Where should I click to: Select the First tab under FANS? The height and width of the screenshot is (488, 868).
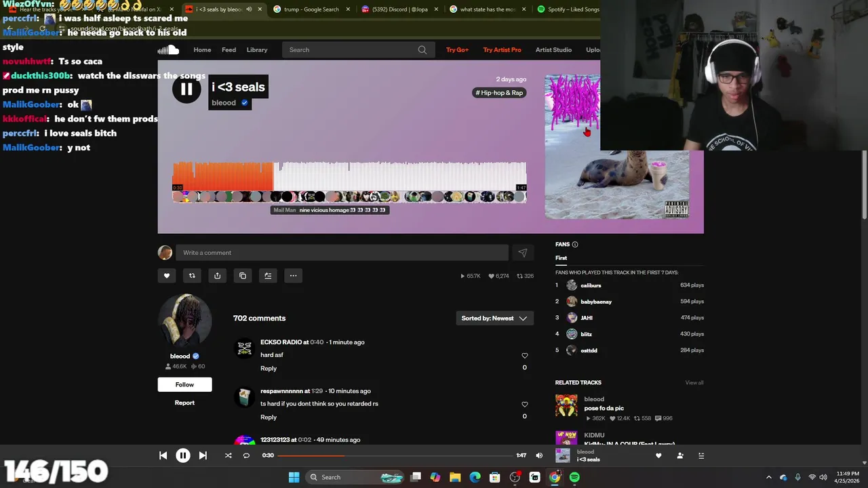pyautogui.click(x=561, y=258)
